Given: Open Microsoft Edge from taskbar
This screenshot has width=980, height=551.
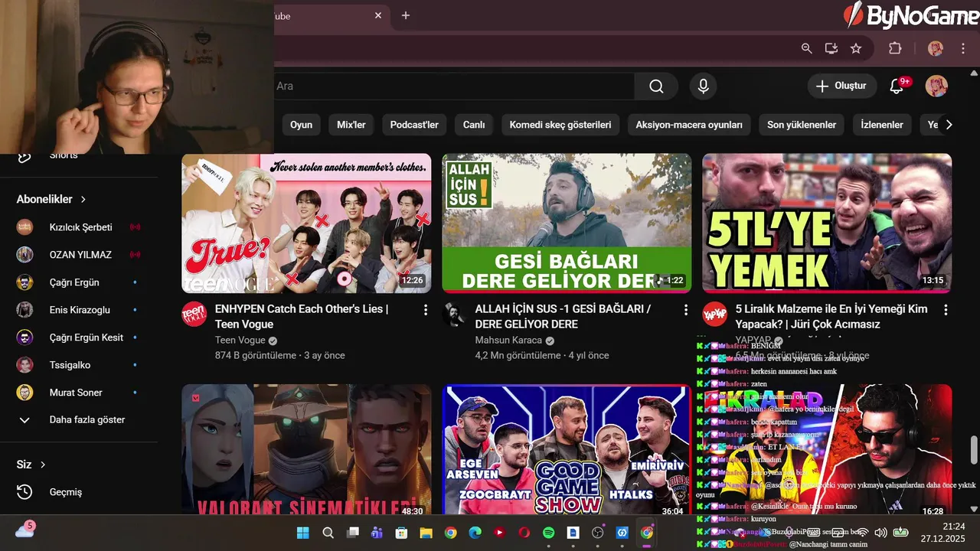Looking at the screenshot, I should pyautogui.click(x=475, y=533).
